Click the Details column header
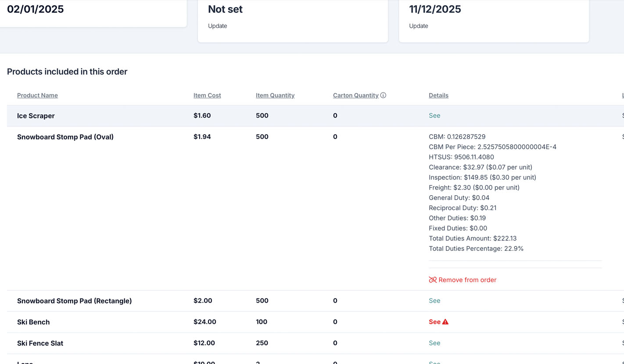The width and height of the screenshot is (624, 364). coord(438,95)
